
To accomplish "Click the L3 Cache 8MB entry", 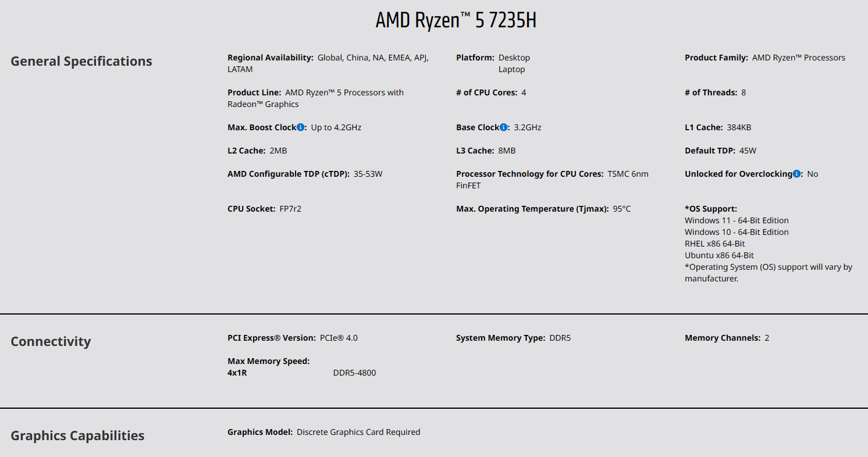I will click(x=486, y=151).
